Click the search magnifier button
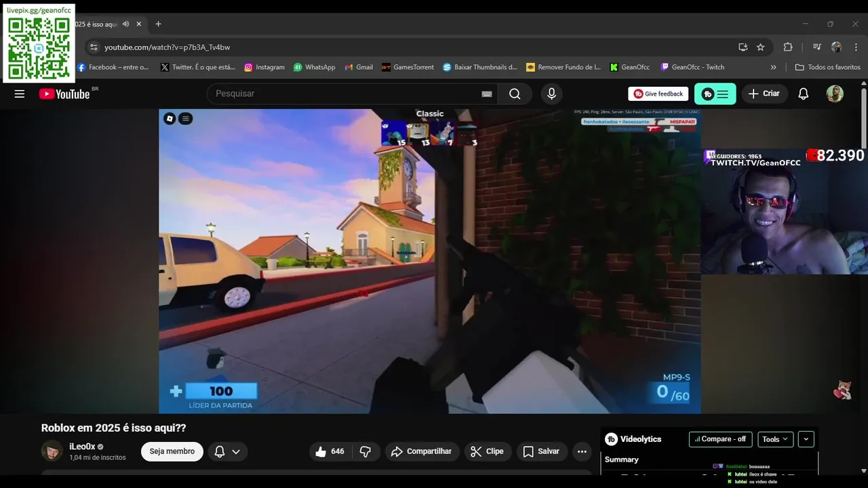Image resolution: width=868 pixels, height=488 pixels. click(515, 94)
